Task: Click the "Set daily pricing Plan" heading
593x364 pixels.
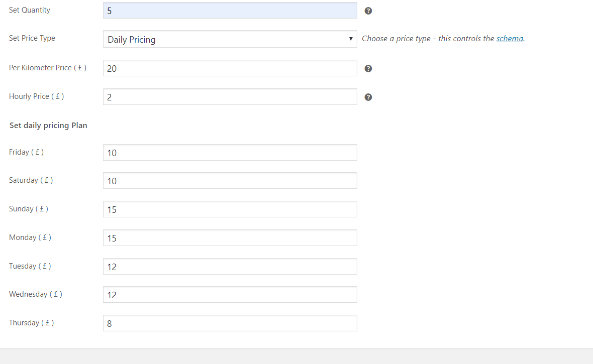Action: pyautogui.click(x=48, y=126)
